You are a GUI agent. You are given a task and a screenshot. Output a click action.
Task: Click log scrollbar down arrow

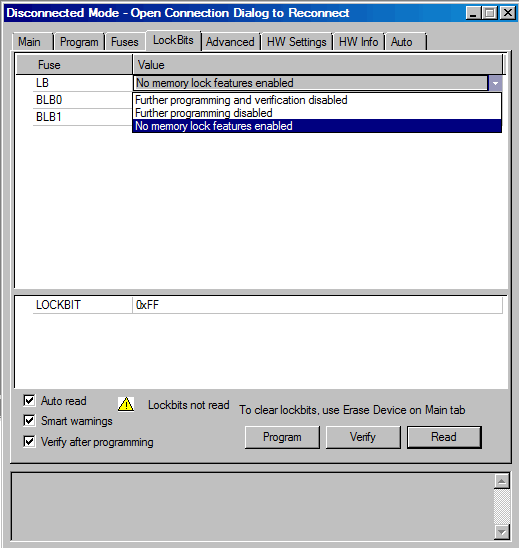502,532
